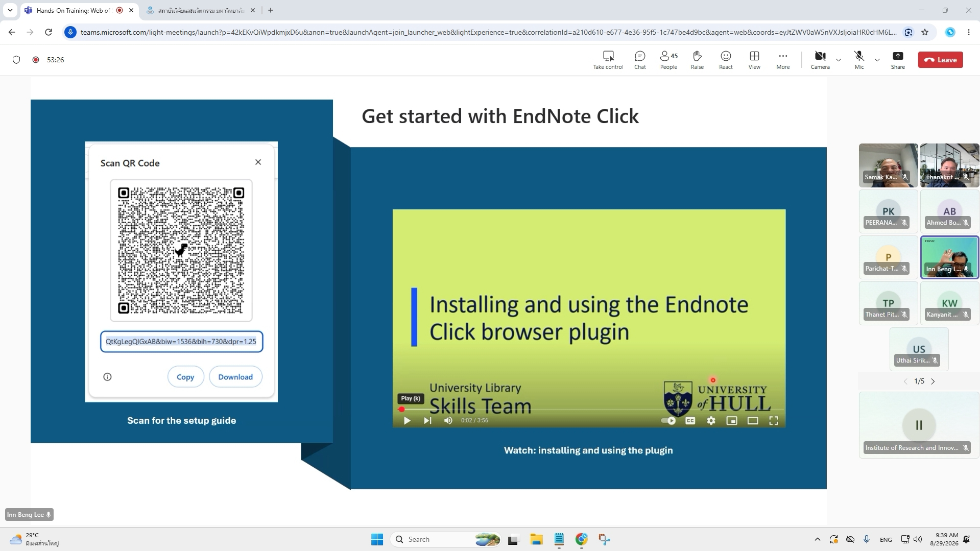Go to next participant page

(x=933, y=381)
